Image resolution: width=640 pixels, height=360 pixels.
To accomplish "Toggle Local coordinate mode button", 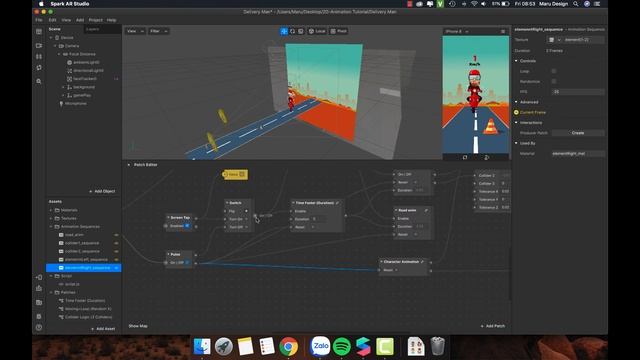I will pos(317,31).
